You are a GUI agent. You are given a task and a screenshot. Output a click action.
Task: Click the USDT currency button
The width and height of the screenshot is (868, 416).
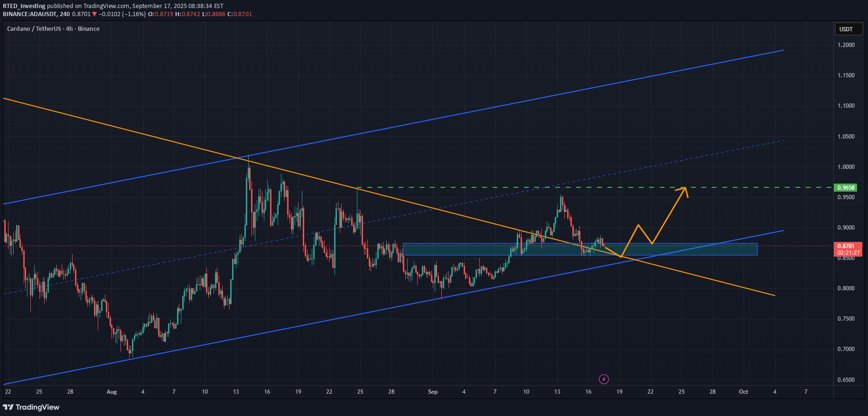(849, 29)
